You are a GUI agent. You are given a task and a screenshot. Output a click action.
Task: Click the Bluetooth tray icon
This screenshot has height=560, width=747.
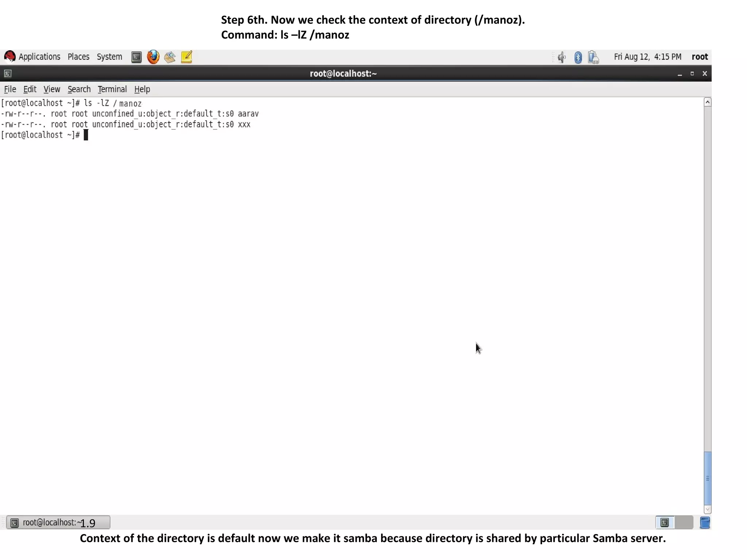tap(578, 57)
